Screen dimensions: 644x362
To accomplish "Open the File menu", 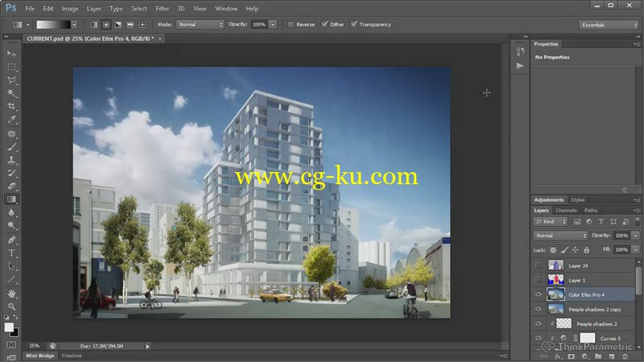I will (x=30, y=8).
